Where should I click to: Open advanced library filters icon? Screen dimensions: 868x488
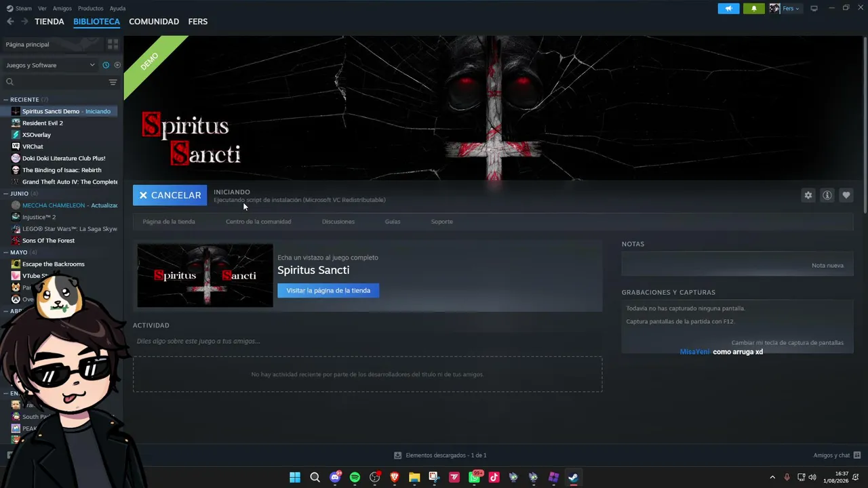click(x=113, y=82)
